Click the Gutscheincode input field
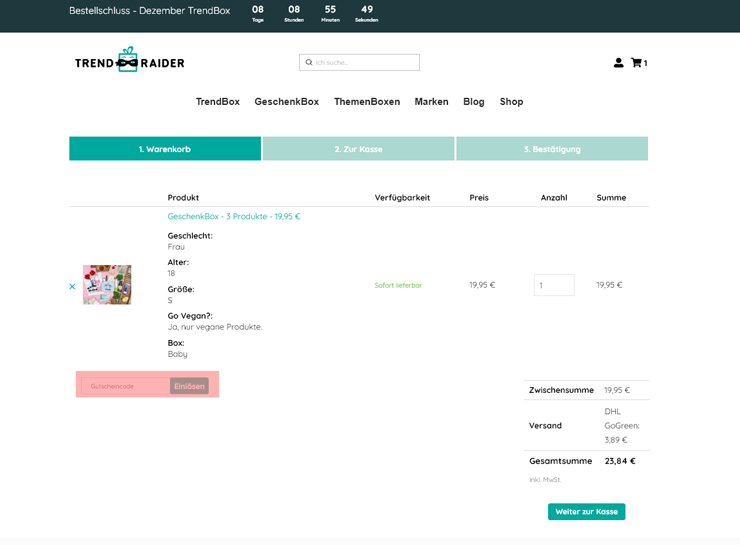This screenshot has height=545, width=740. click(126, 386)
